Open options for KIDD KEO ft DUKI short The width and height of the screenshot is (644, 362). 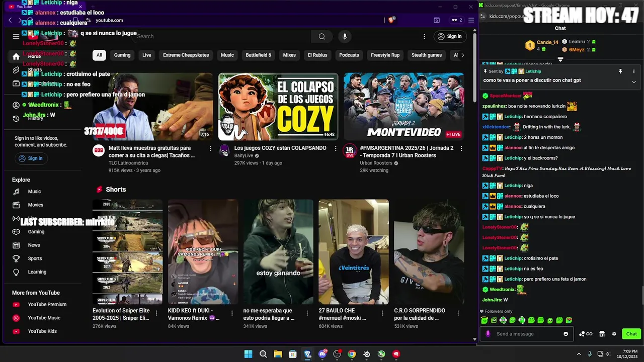coord(232,313)
